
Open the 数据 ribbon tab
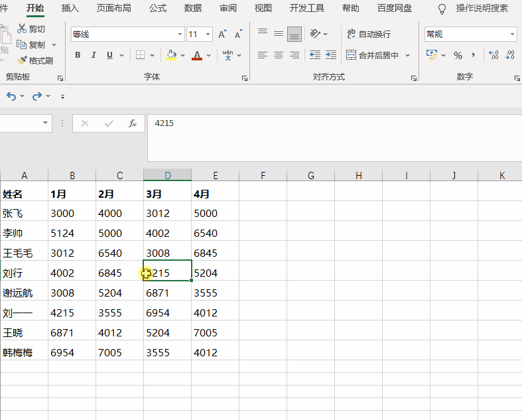click(x=193, y=8)
